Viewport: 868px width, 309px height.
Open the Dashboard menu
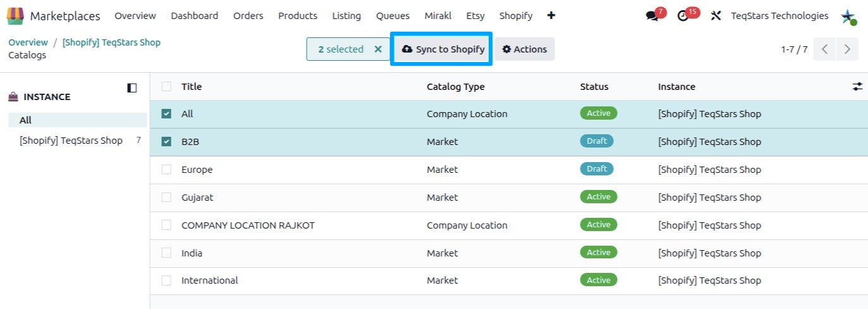point(195,16)
